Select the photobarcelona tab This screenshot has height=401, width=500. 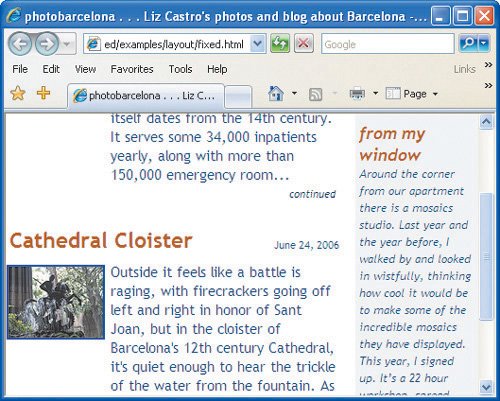tap(146, 96)
